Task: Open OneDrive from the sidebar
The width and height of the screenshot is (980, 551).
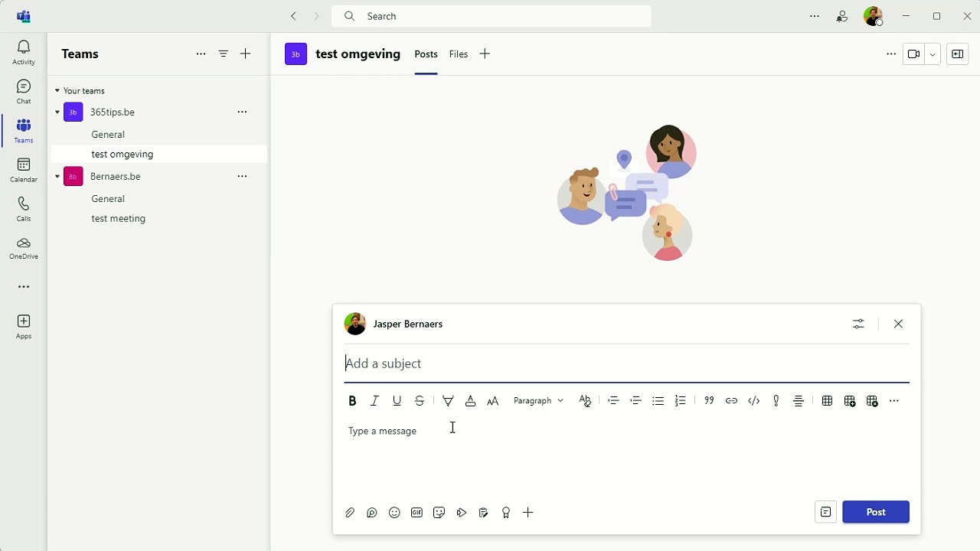Action: click(24, 248)
